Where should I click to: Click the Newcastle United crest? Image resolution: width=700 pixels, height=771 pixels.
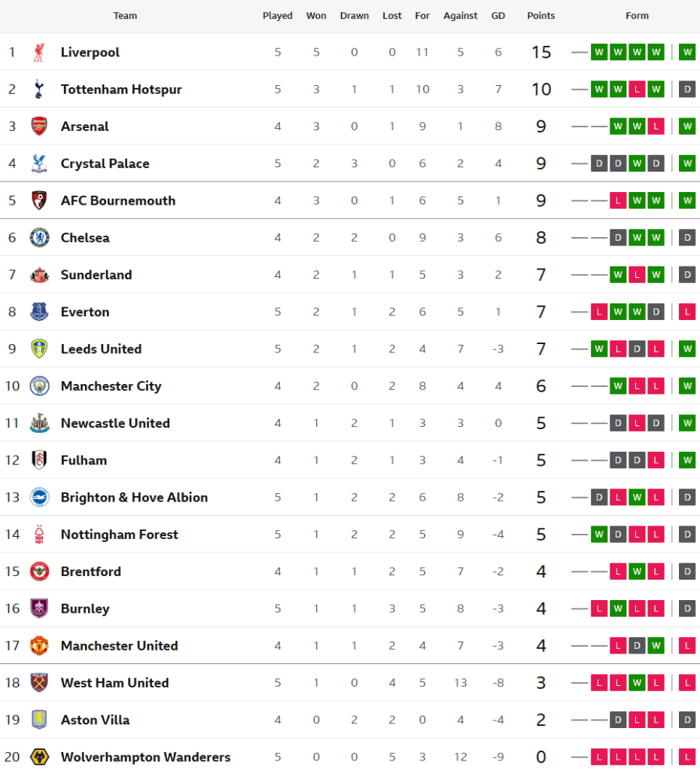pyautogui.click(x=39, y=423)
